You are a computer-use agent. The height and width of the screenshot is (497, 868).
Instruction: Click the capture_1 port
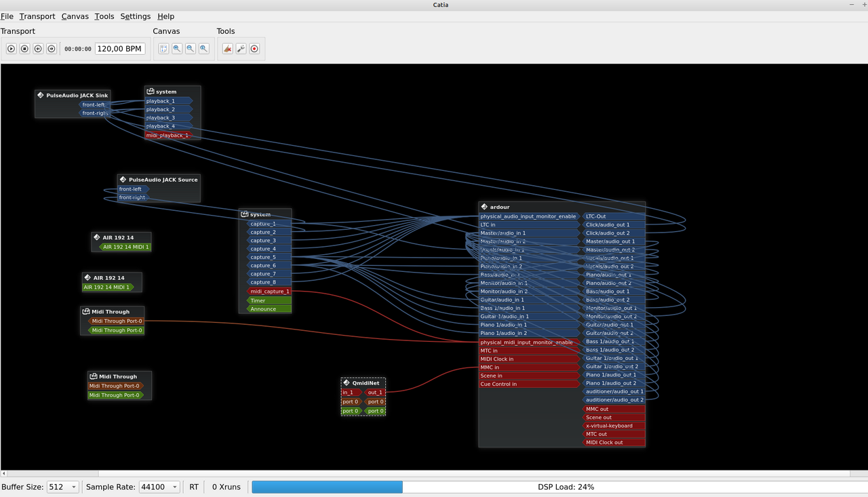(x=269, y=224)
